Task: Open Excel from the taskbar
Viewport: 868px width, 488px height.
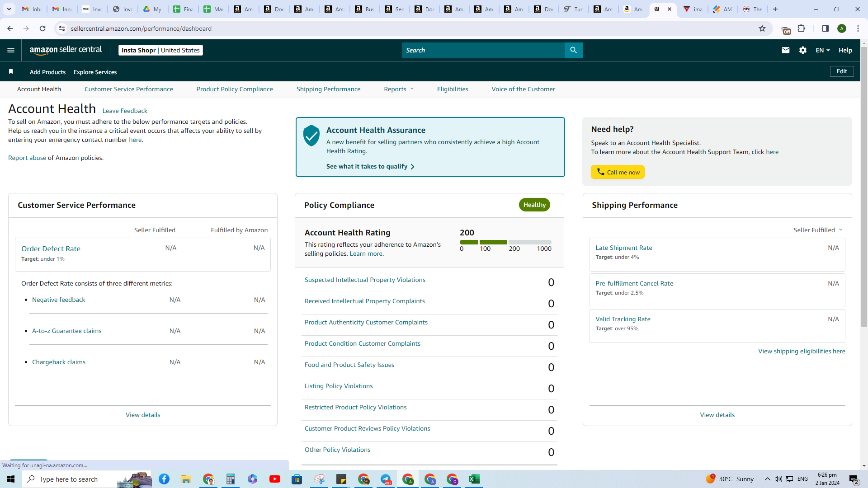Action: (474, 479)
